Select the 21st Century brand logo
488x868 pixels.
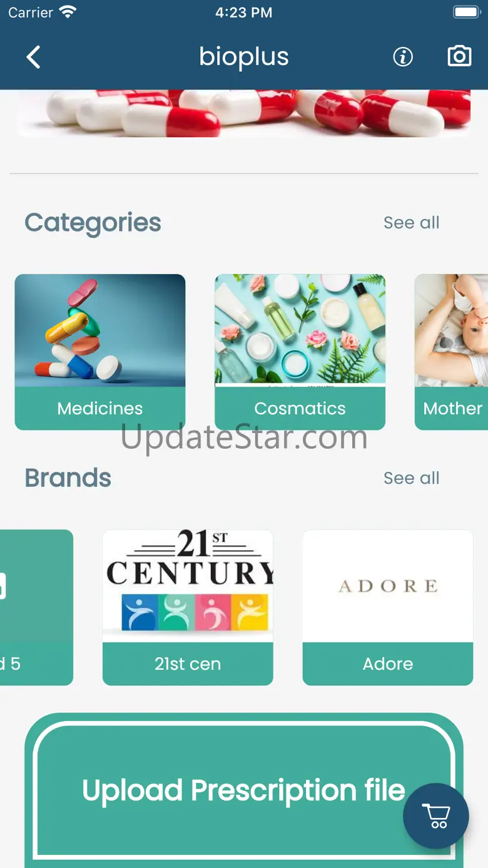(x=188, y=586)
